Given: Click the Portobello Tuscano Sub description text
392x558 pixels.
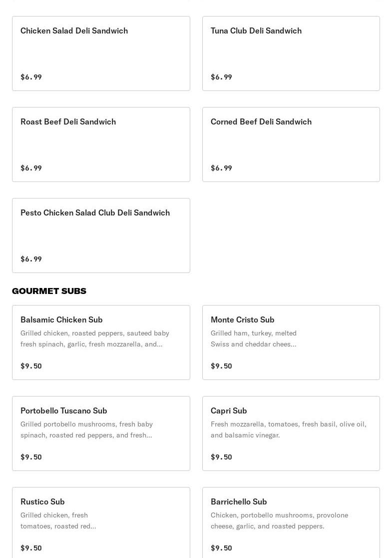Looking at the screenshot, I should click(x=86, y=429).
